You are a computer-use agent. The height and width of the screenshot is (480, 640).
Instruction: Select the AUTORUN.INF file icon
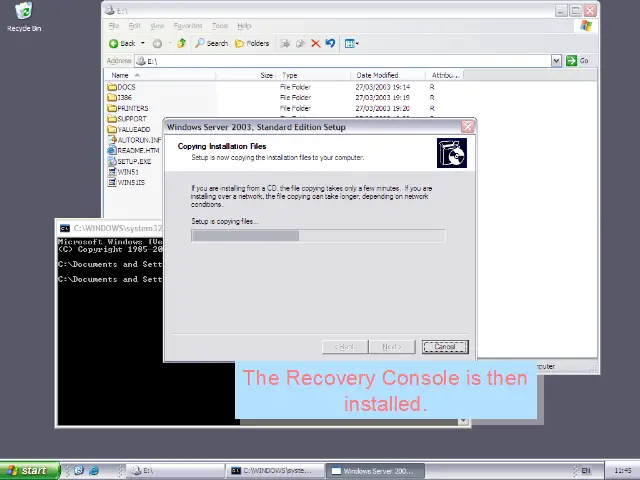coord(112,140)
